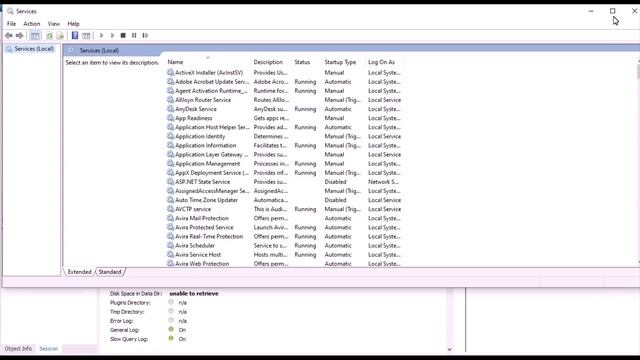
Task: Click gear icon of AnyDesk Service row
Action: (171, 109)
